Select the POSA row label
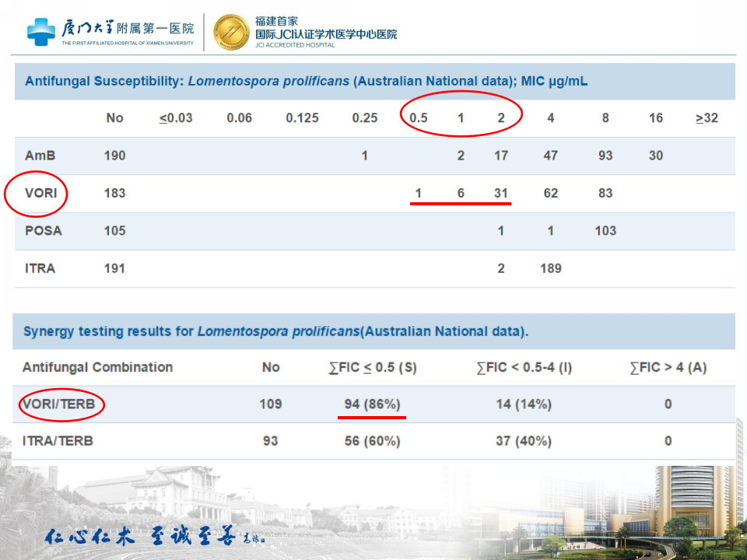The image size is (747, 560). click(44, 231)
